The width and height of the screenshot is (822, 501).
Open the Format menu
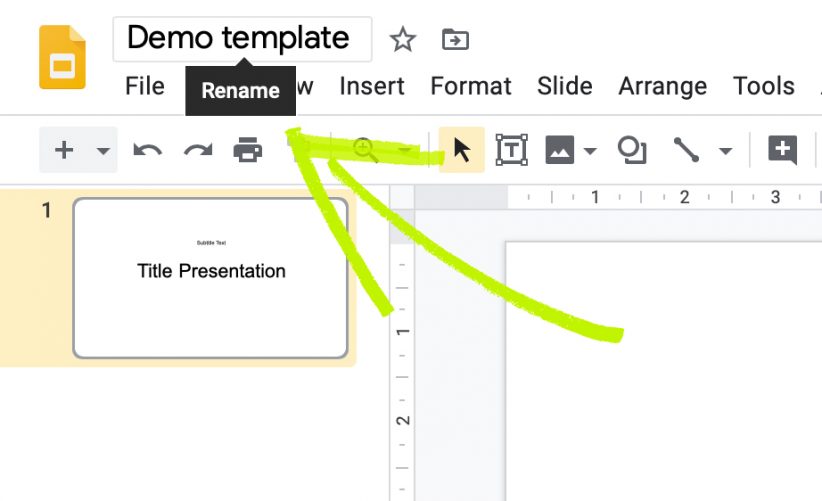tap(471, 86)
